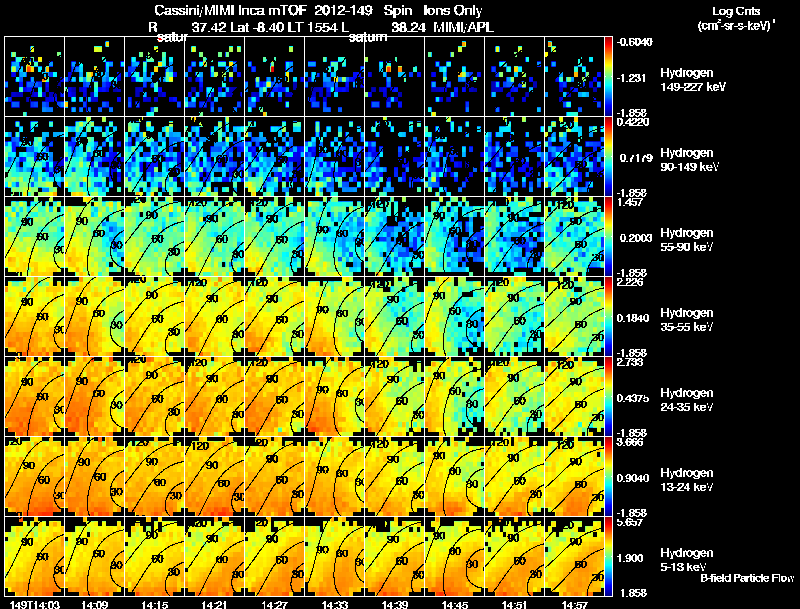
Task: Select the 5-13 keV panel at 14:51
Action: point(514,557)
